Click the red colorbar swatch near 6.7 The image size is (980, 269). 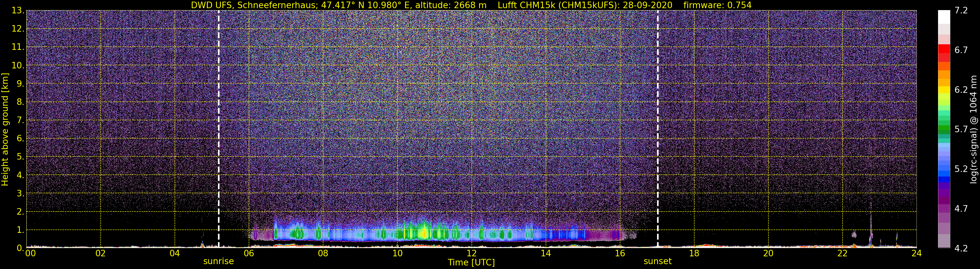pyautogui.click(x=944, y=50)
